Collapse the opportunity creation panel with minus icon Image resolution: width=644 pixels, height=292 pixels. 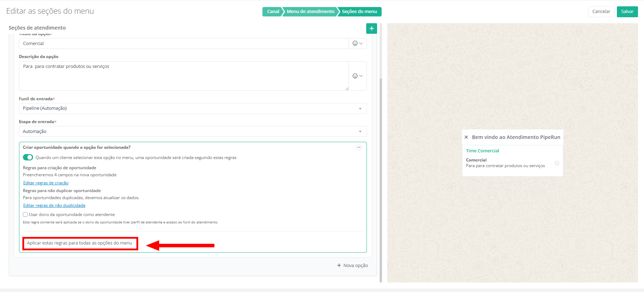point(359,147)
